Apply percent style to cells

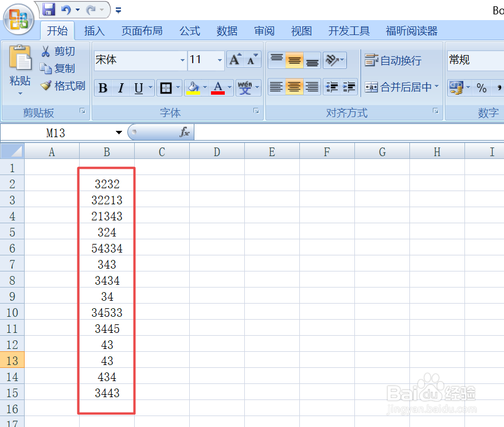click(x=482, y=88)
